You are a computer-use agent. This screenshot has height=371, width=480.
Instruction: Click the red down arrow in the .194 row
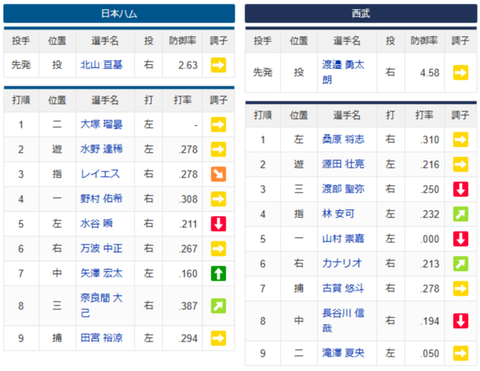click(460, 321)
